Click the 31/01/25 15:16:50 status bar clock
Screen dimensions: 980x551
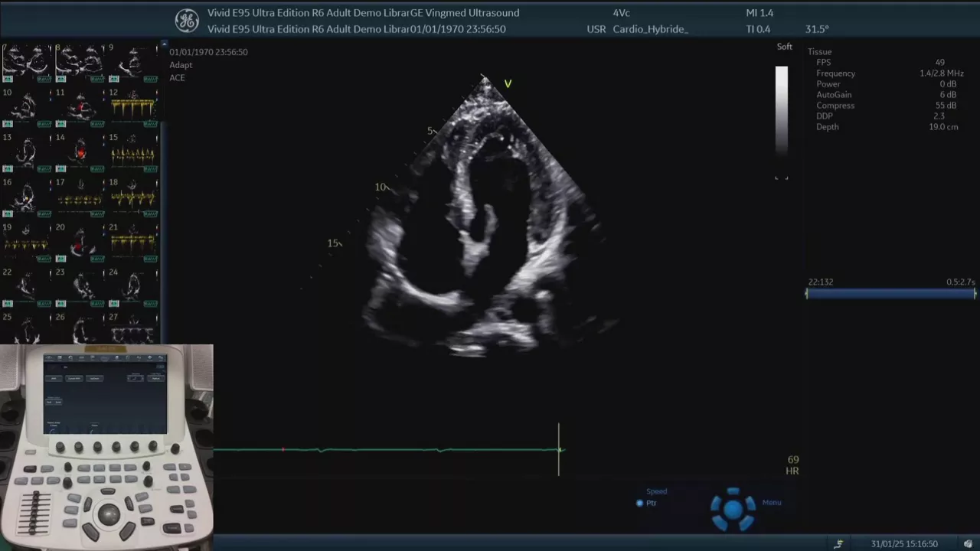(904, 544)
